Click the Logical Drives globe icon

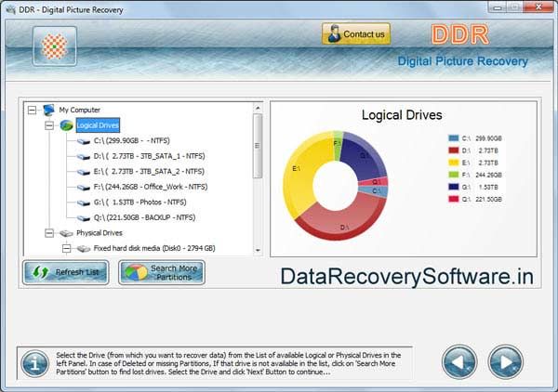tap(67, 125)
